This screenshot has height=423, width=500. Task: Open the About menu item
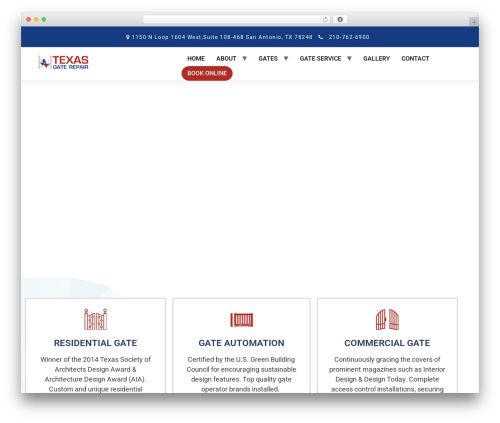pyautogui.click(x=226, y=59)
